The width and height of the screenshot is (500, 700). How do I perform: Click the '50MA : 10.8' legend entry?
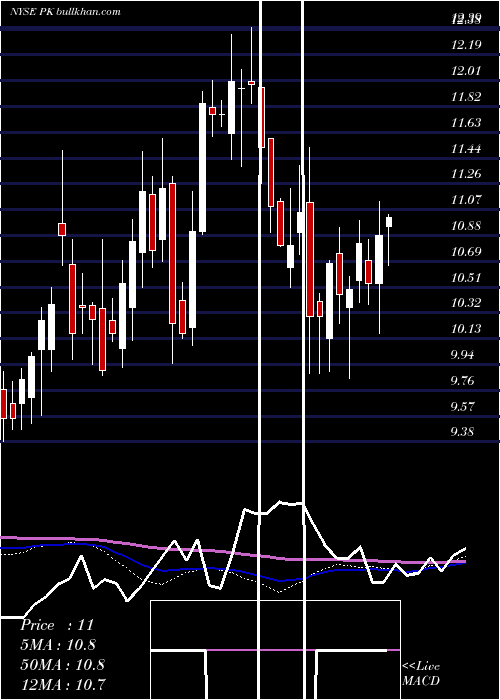(62, 664)
